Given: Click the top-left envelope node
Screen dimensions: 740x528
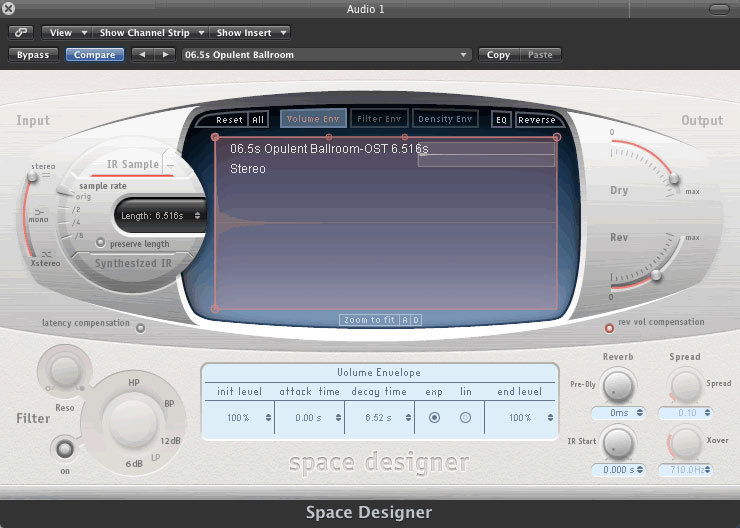Looking at the screenshot, I should point(215,137).
